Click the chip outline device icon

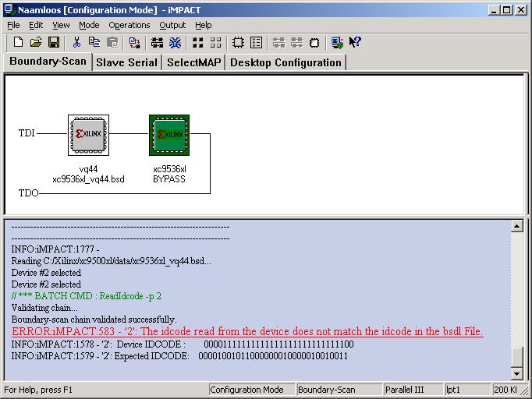coord(238,42)
